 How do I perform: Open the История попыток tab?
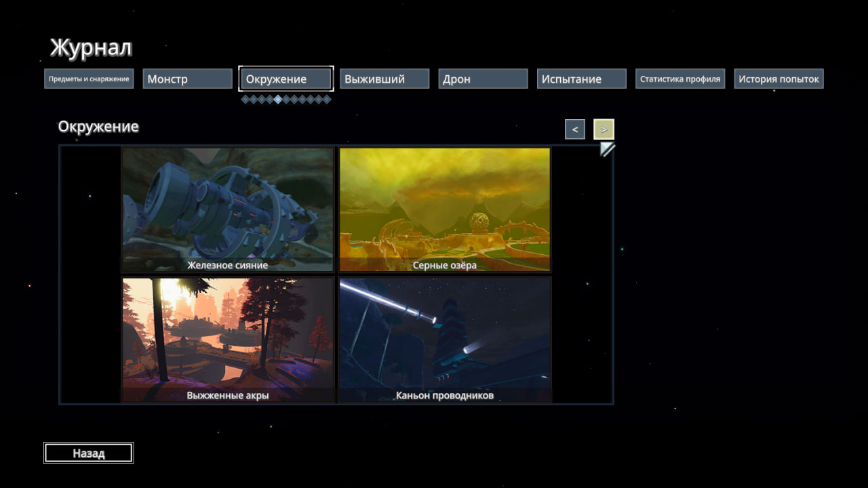(778, 79)
